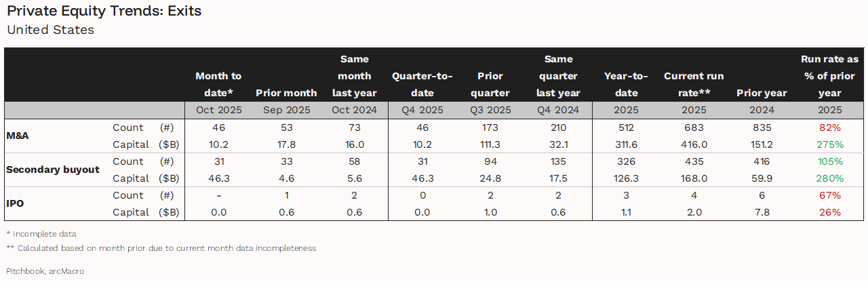Click the 'Month to date*' column header

coord(218,84)
